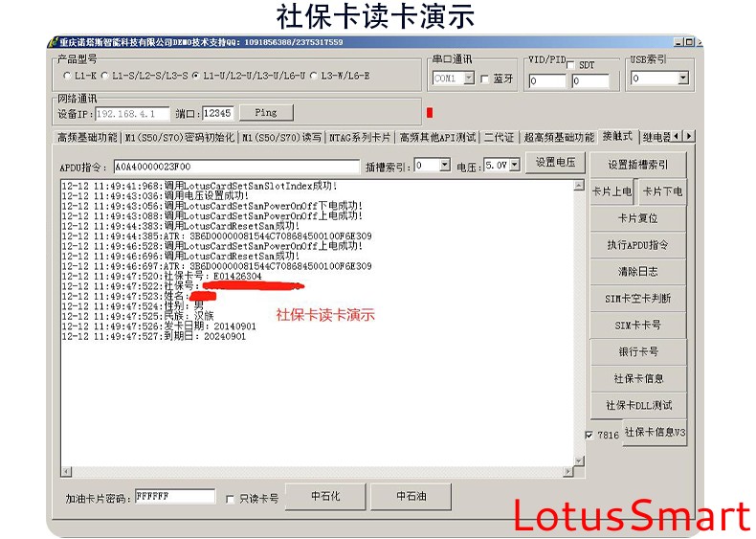Click the log line 民族：汉族
Image resolution: width=756 pixels, height=539 pixels.
tap(138, 317)
